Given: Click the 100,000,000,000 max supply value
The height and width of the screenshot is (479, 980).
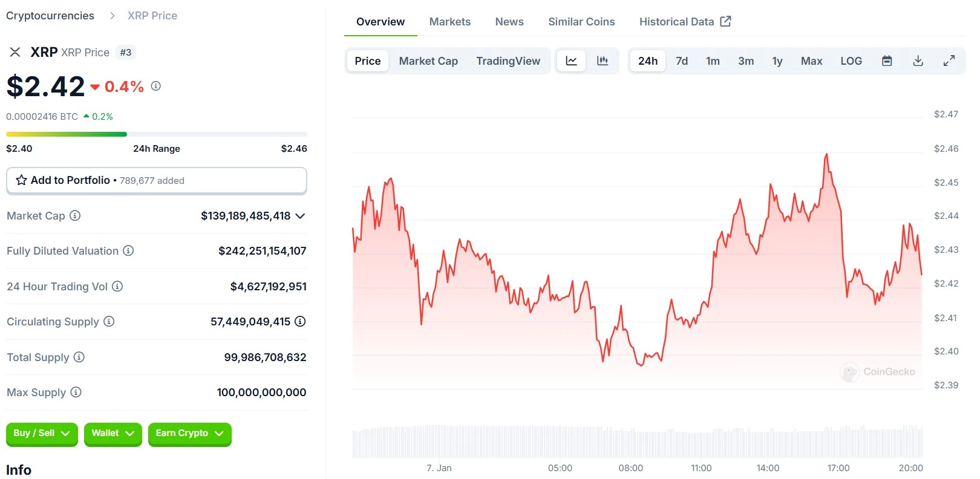Looking at the screenshot, I should click(261, 393).
